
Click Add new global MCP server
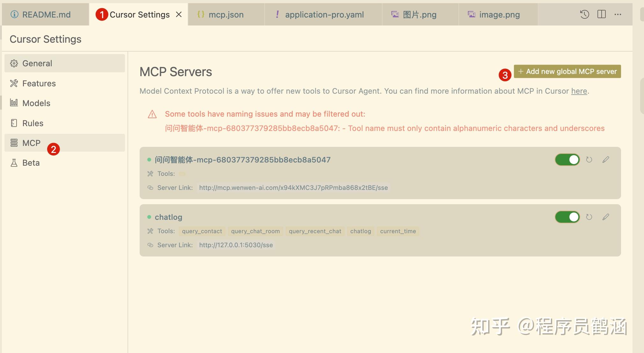click(567, 71)
